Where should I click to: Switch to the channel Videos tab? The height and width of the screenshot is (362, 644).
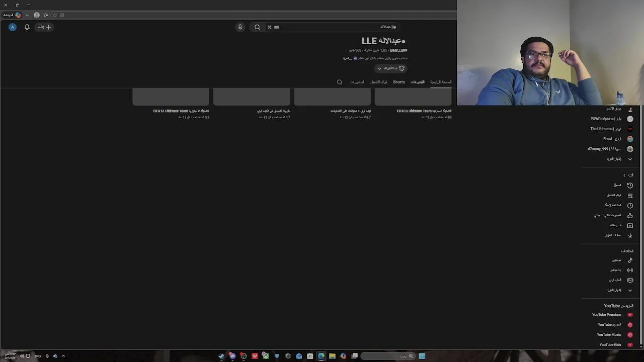418,82
